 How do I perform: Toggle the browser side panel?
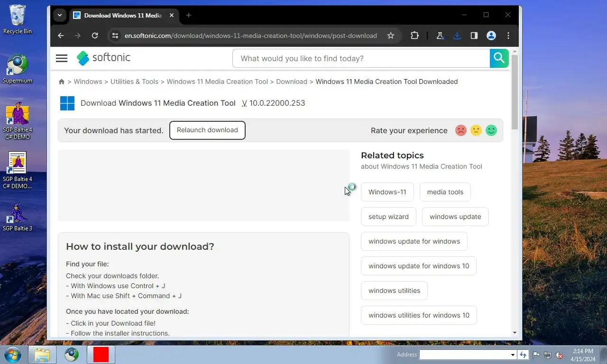pyautogui.click(x=474, y=36)
